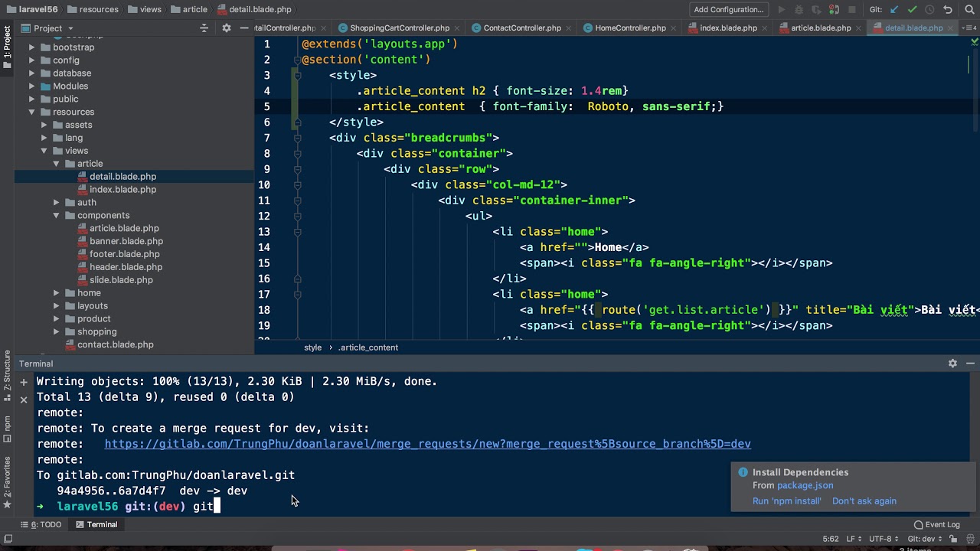Viewport: 980px width, 551px height.
Task: Expand the shopping folder arrow
Action: (x=57, y=332)
